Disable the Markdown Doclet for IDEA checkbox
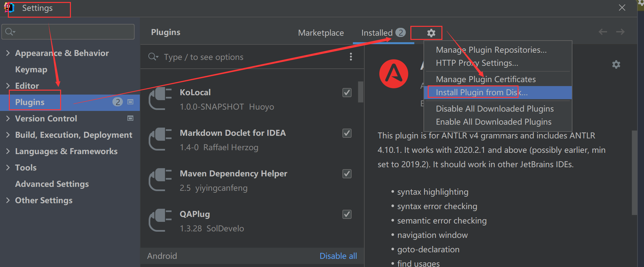Screen dimensions: 644x267 pyautogui.click(x=347, y=133)
